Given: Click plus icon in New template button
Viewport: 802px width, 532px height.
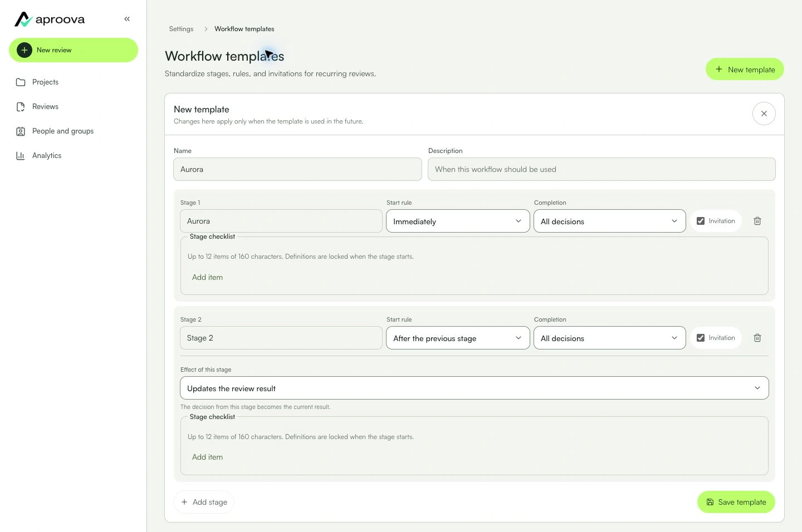Looking at the screenshot, I should (719, 70).
